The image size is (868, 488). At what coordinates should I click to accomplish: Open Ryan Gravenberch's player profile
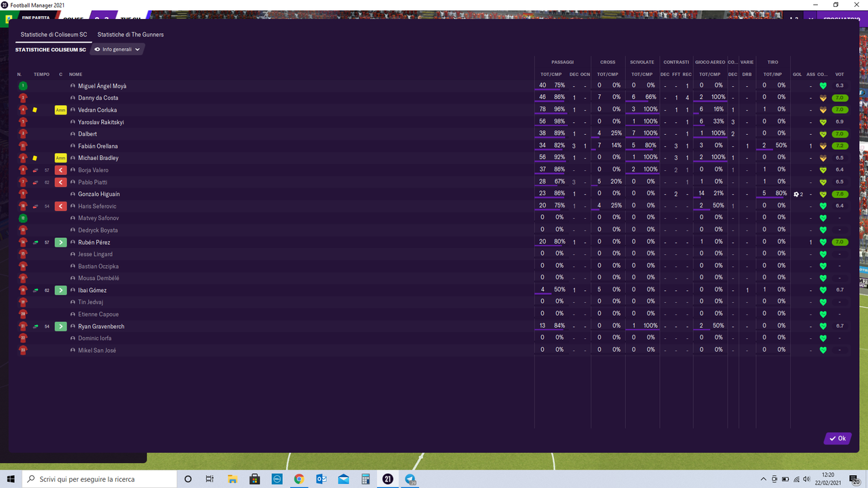(x=100, y=326)
